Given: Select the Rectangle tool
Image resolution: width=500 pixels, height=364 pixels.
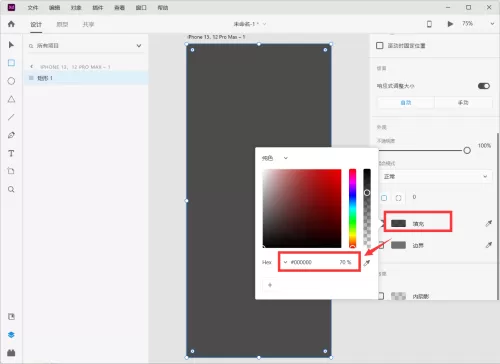Looking at the screenshot, I should [11, 63].
